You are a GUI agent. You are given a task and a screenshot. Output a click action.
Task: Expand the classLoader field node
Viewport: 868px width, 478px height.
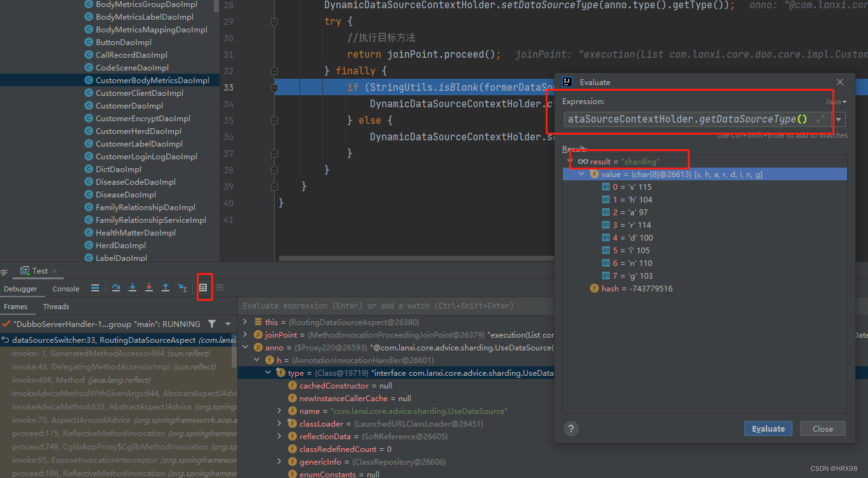280,423
